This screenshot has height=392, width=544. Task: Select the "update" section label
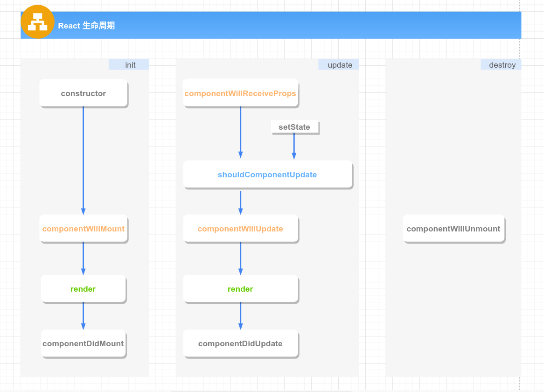click(339, 65)
